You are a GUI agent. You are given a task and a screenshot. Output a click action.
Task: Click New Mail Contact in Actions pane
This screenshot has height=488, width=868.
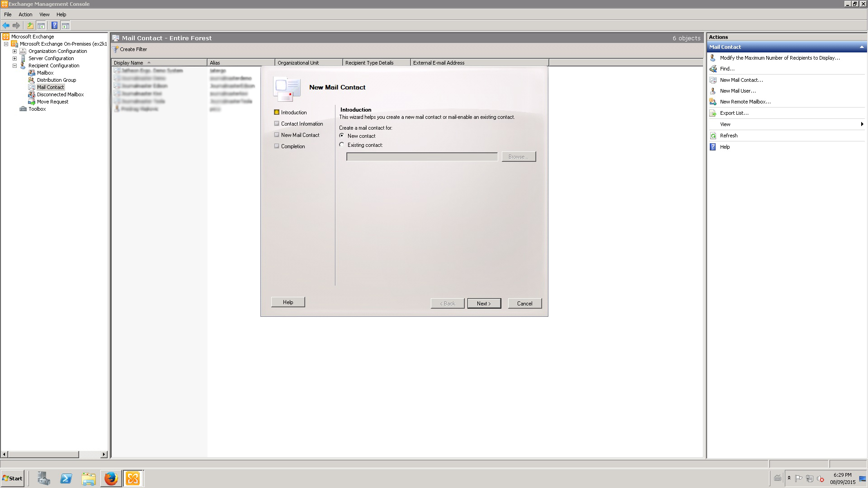[x=741, y=80]
